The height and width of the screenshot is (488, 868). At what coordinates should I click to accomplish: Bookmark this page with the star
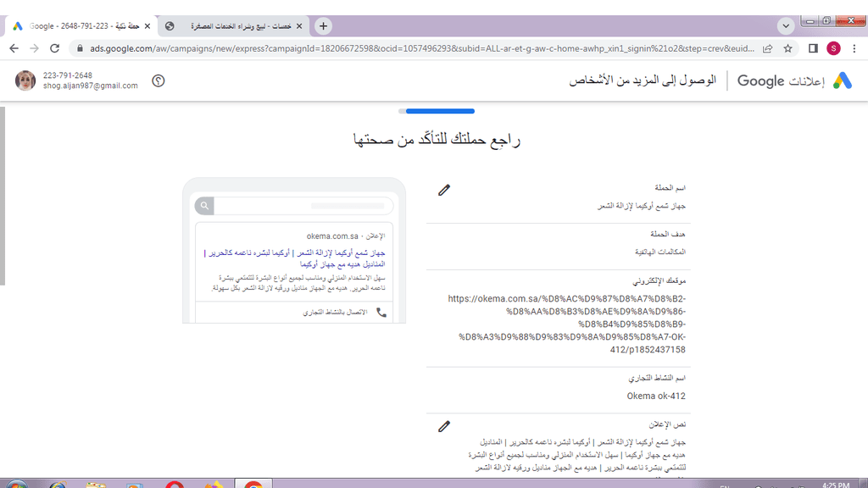click(787, 48)
